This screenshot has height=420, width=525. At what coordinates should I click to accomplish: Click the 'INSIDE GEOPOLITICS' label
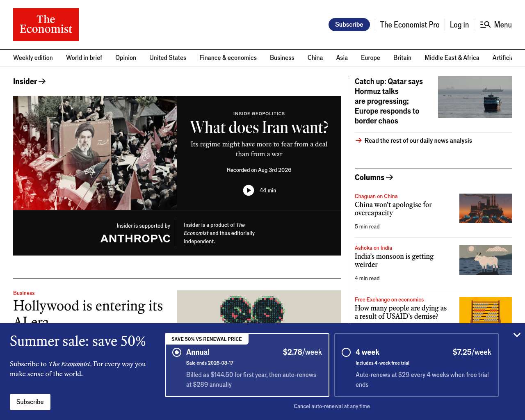(x=259, y=114)
